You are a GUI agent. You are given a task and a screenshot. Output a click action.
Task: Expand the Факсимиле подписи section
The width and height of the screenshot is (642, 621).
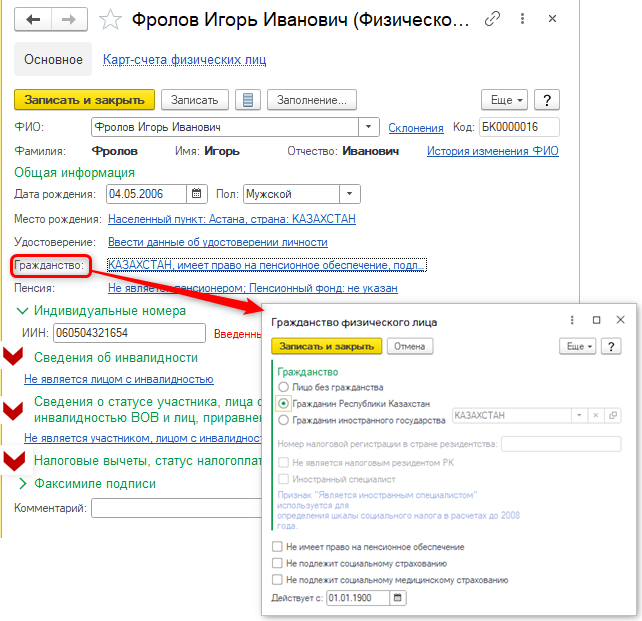24,483
